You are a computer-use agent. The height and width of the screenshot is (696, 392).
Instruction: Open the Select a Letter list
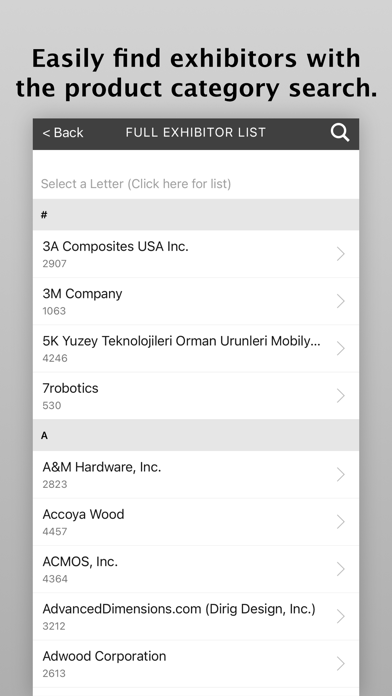pyautogui.click(x=196, y=183)
